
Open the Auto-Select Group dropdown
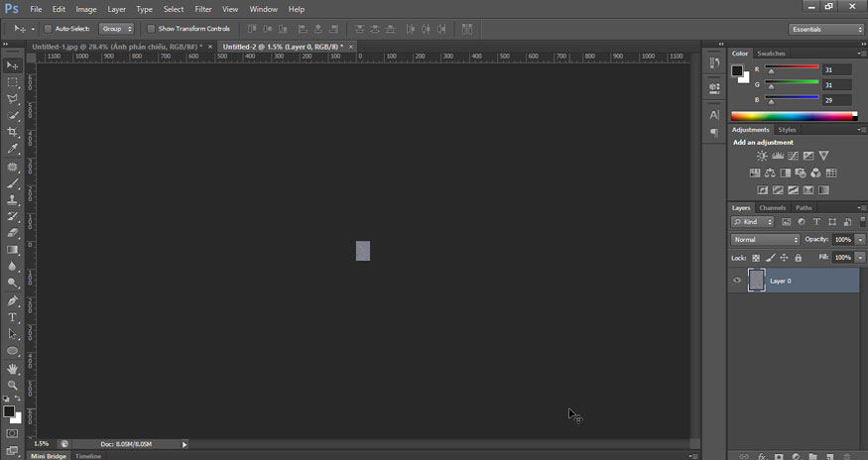point(116,29)
